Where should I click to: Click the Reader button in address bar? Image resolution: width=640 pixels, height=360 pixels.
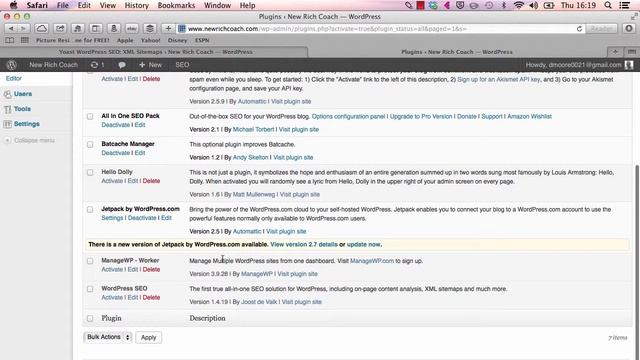pos(601,29)
